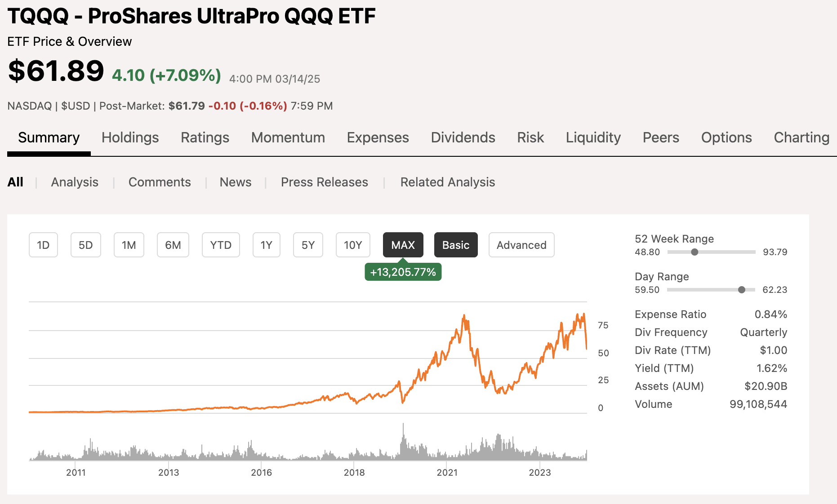Viewport: 837px width, 504px height.
Task: Open the Charting section
Action: tap(801, 138)
